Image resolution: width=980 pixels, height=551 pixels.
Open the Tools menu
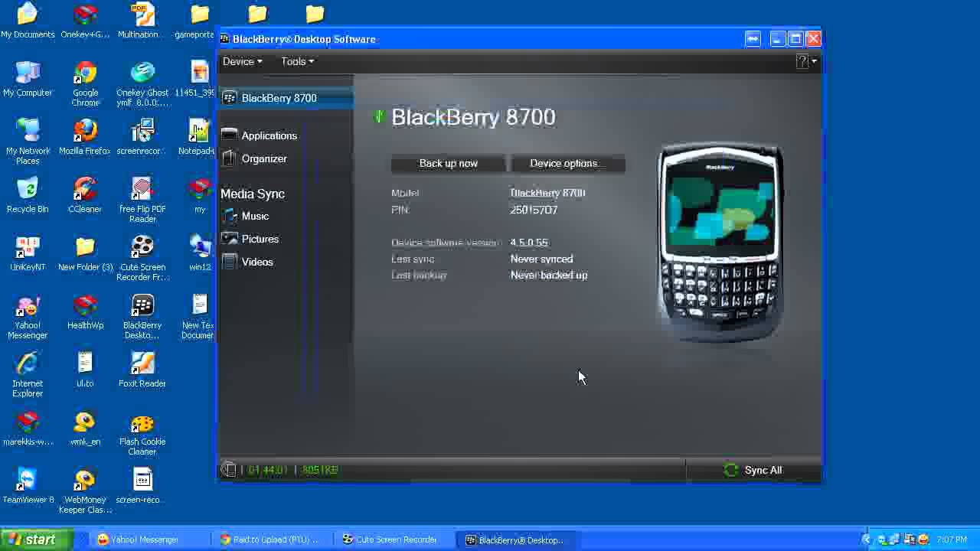pos(297,61)
